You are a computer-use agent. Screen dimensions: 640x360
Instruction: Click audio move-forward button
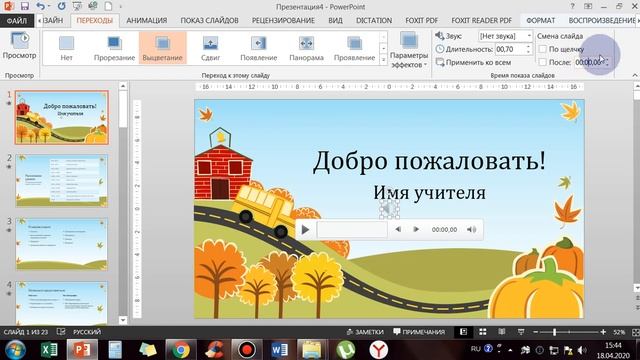coord(416,229)
